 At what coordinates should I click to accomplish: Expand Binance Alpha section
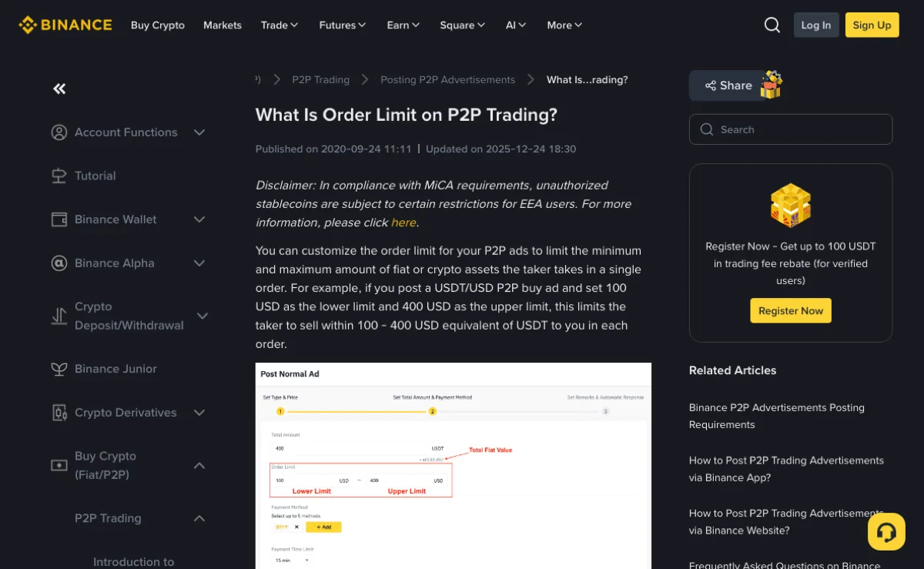(x=199, y=263)
